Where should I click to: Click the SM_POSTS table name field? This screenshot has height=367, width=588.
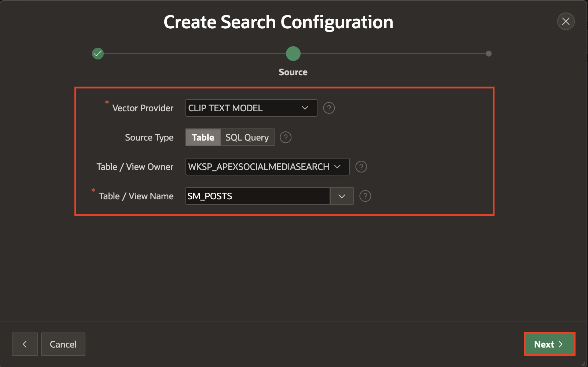pyautogui.click(x=257, y=196)
